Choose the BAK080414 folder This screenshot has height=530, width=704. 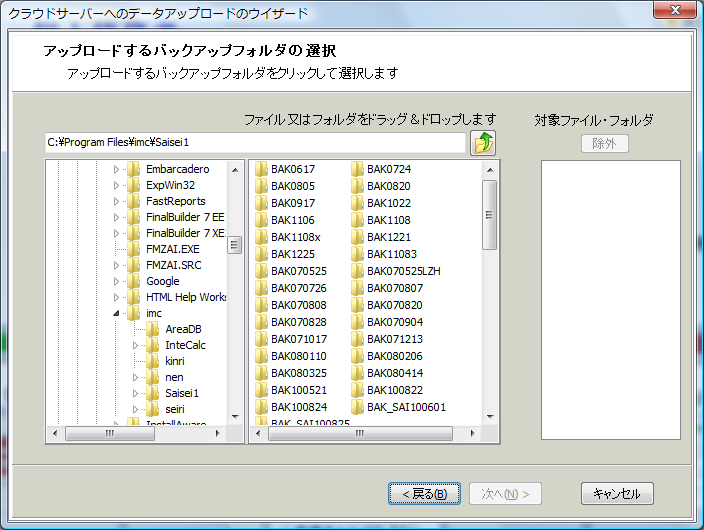394,373
